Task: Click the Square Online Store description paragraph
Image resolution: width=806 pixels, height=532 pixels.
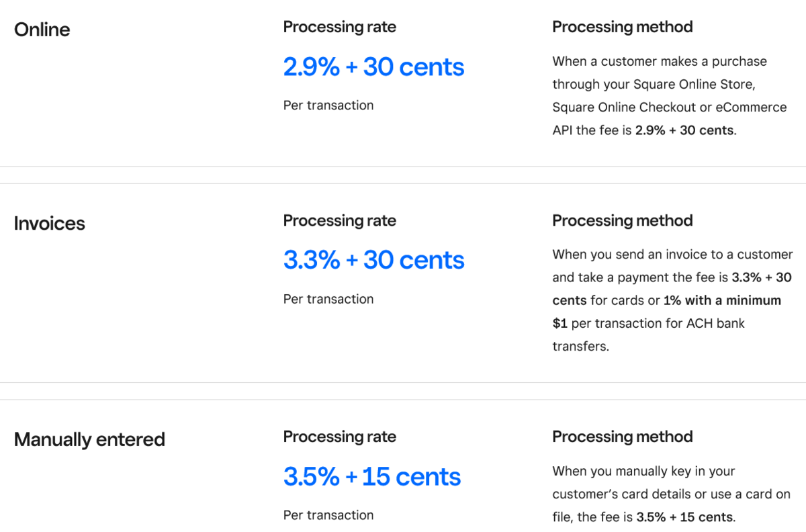Action: click(x=669, y=95)
